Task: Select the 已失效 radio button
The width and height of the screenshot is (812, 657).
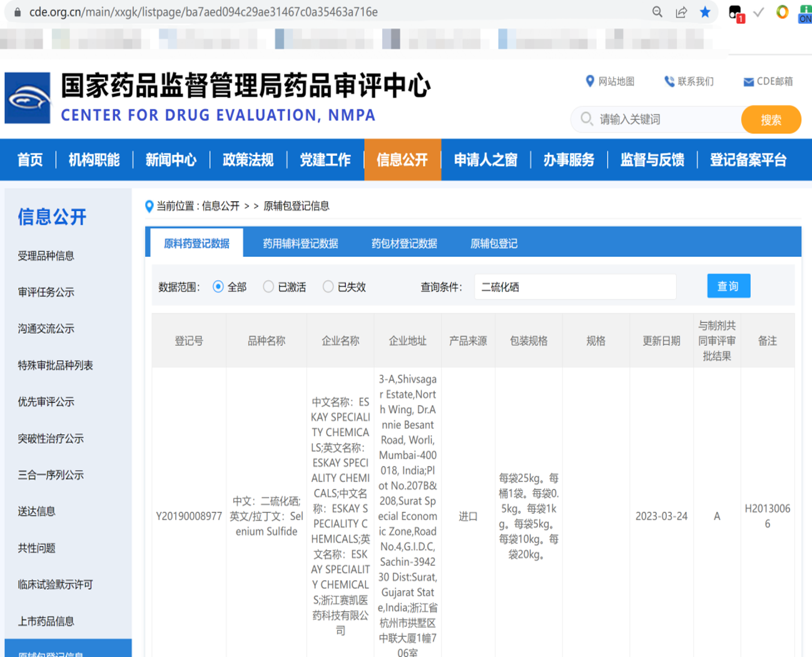Action: [x=328, y=287]
